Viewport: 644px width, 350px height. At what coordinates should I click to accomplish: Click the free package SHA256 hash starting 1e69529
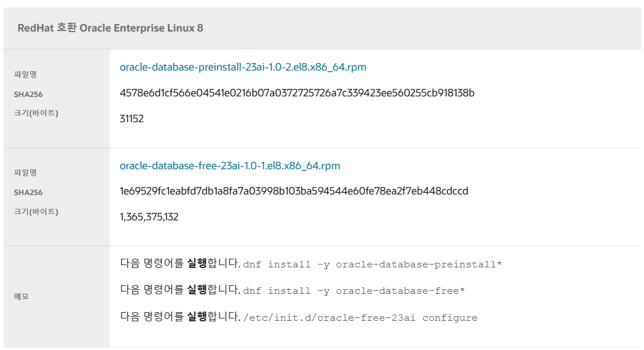point(294,191)
